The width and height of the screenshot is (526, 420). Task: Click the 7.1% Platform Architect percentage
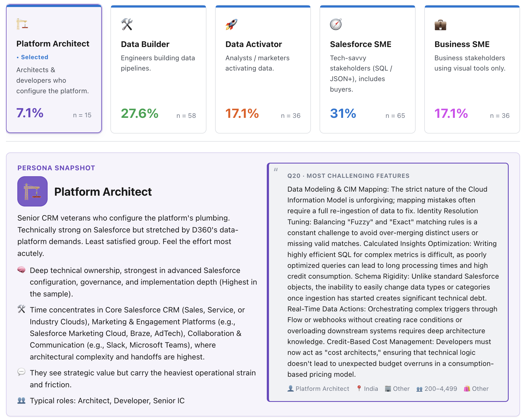pyautogui.click(x=30, y=113)
